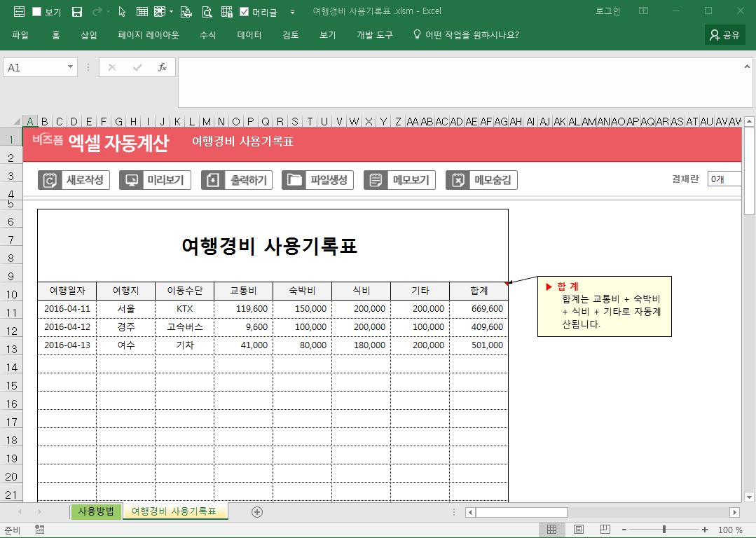
Task: Click the zoom slider handle in status bar
Action: click(x=664, y=530)
